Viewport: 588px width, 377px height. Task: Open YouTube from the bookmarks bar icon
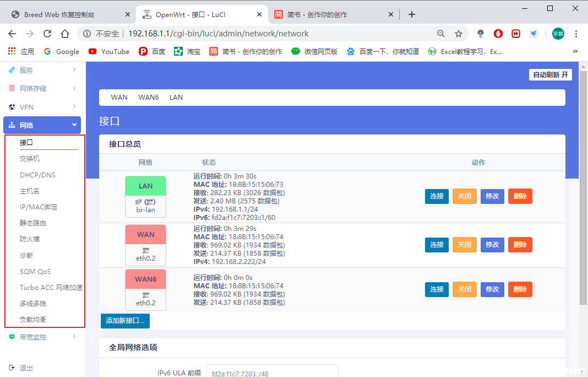(91, 51)
